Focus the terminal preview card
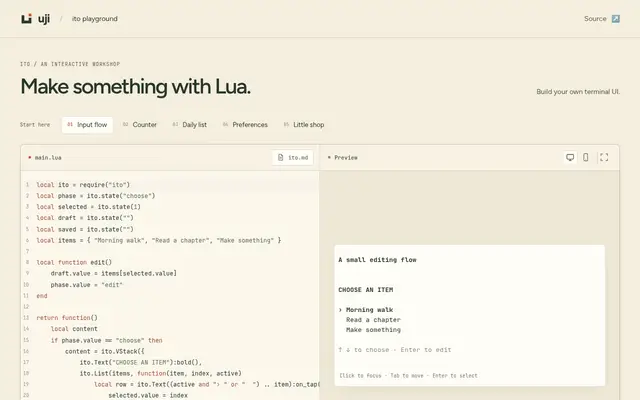Screen dimensions: 640x400 coord(469,315)
